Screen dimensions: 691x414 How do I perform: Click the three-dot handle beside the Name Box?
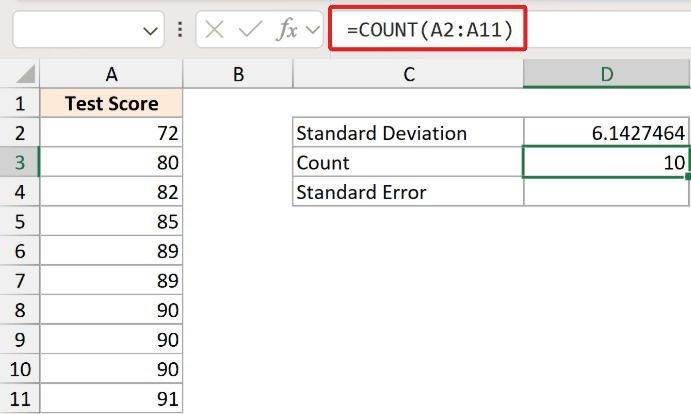click(x=180, y=30)
